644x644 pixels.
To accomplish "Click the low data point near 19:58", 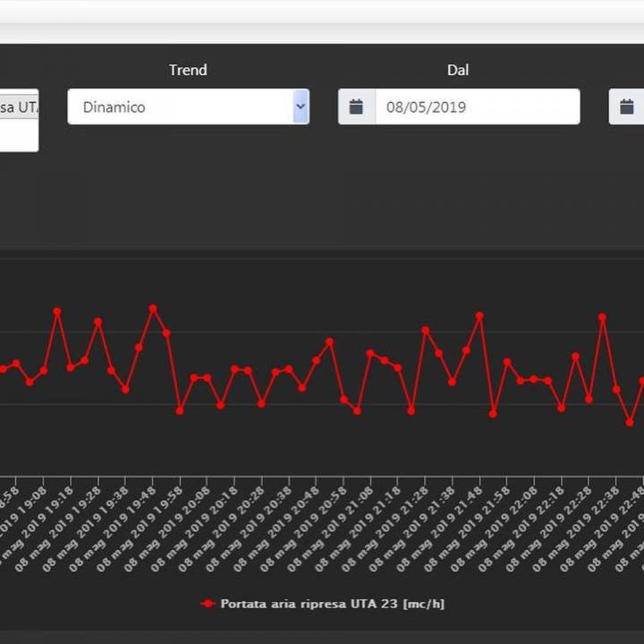I will click(180, 411).
